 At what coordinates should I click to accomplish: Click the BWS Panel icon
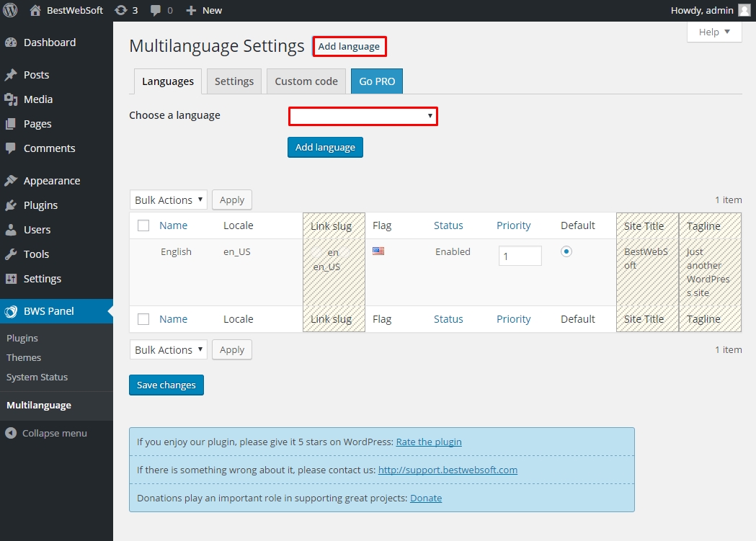tap(11, 311)
